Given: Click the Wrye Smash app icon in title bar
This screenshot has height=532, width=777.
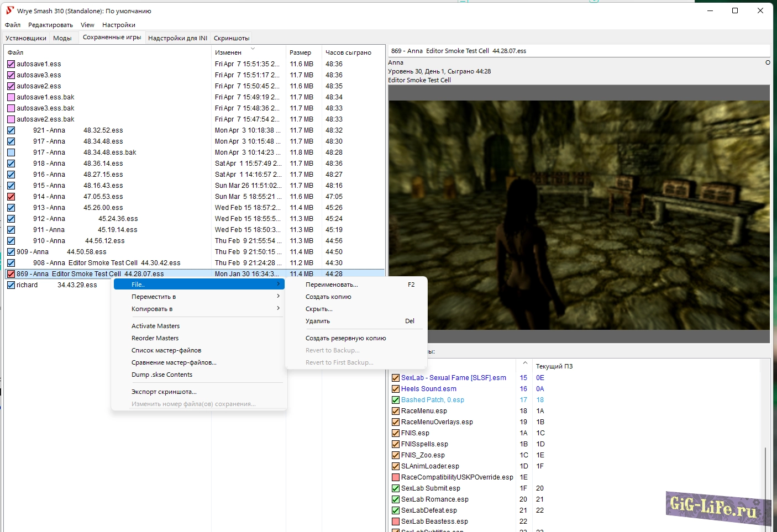Looking at the screenshot, I should coord(9,10).
